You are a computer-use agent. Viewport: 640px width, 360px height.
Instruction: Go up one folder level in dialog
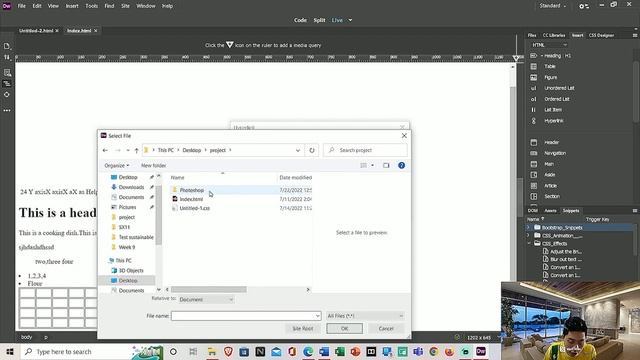coord(137,150)
